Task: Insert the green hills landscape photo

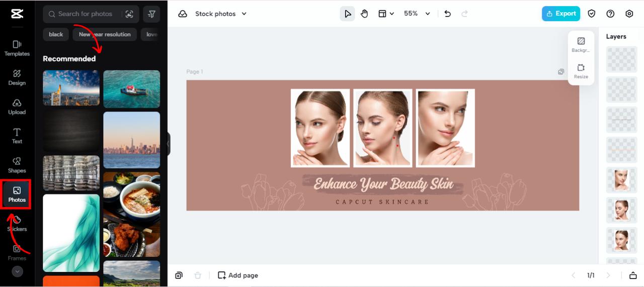Action: coord(132,273)
